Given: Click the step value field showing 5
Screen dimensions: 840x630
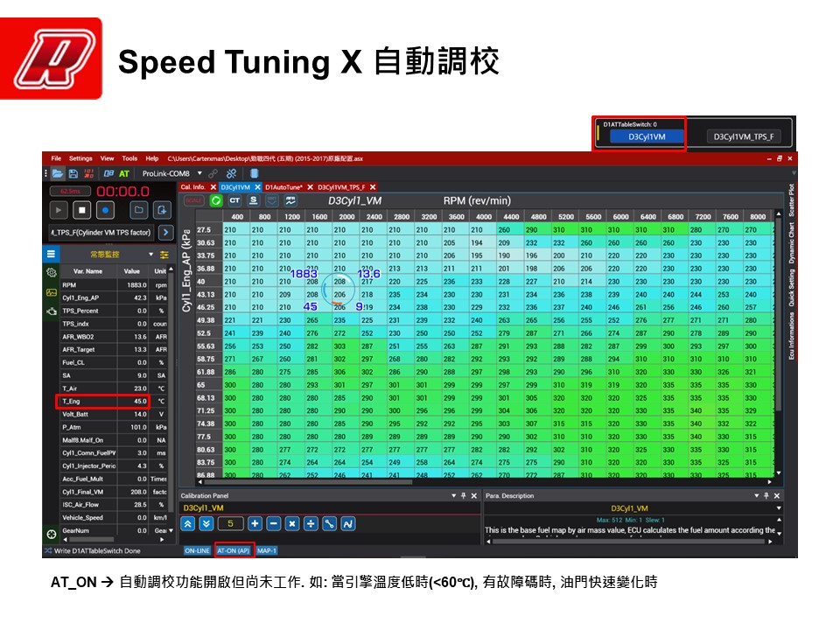Looking at the screenshot, I should [230, 524].
